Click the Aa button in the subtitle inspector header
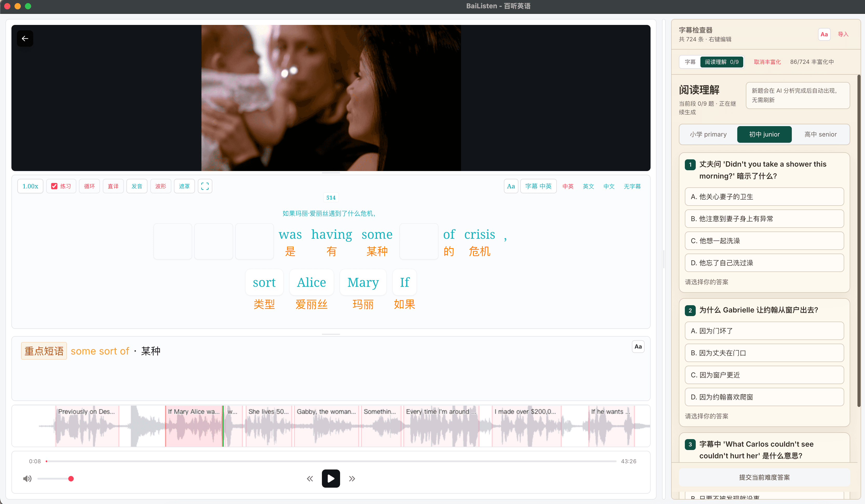Viewport: 865px width, 504px height. [x=824, y=34]
